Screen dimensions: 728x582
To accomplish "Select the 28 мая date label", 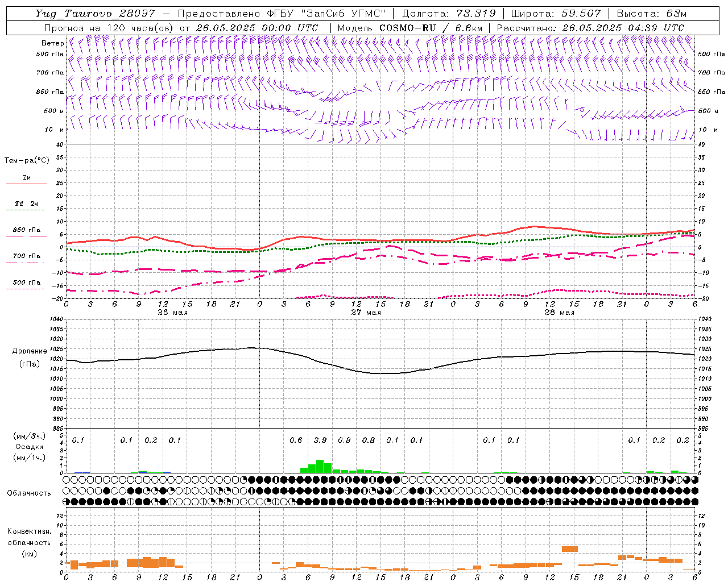I will pos(559,313).
